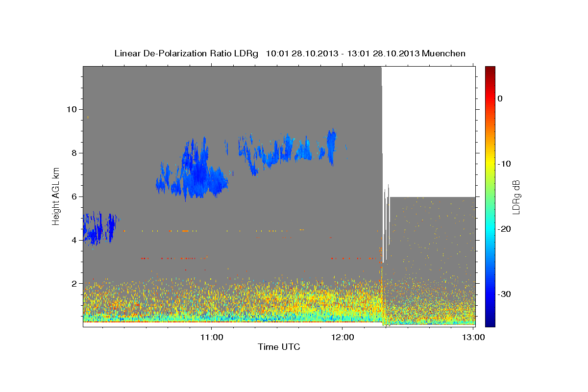Viewport: 588px width, 392px height.
Task: Click the colorbar value -20
Action: click(x=504, y=229)
